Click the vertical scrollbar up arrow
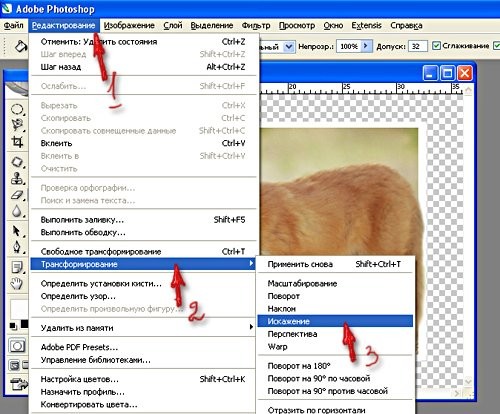This screenshot has height=414, width=500. click(x=468, y=90)
